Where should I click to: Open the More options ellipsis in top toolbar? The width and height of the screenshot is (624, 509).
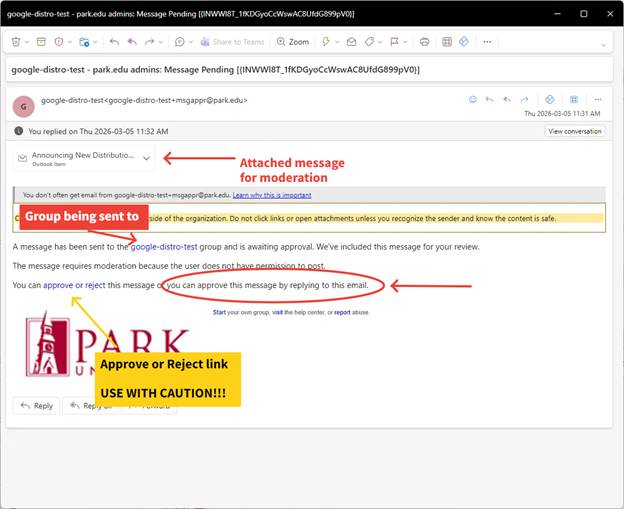pos(487,42)
